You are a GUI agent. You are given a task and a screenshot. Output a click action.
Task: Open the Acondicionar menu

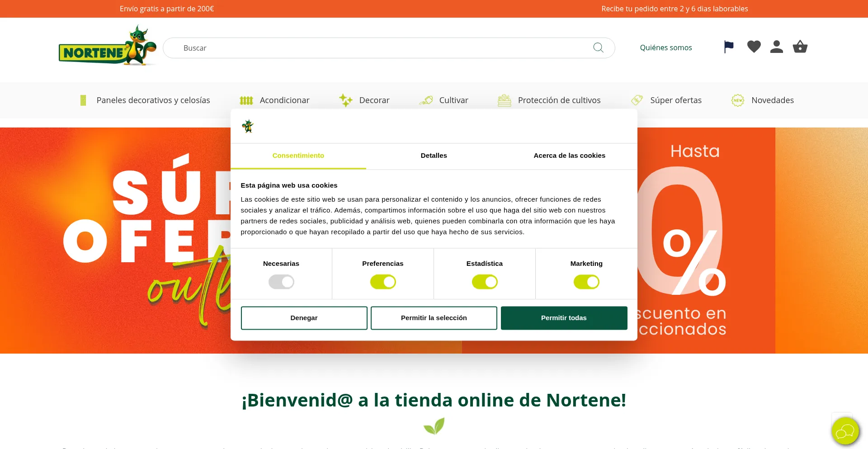pyautogui.click(x=285, y=100)
